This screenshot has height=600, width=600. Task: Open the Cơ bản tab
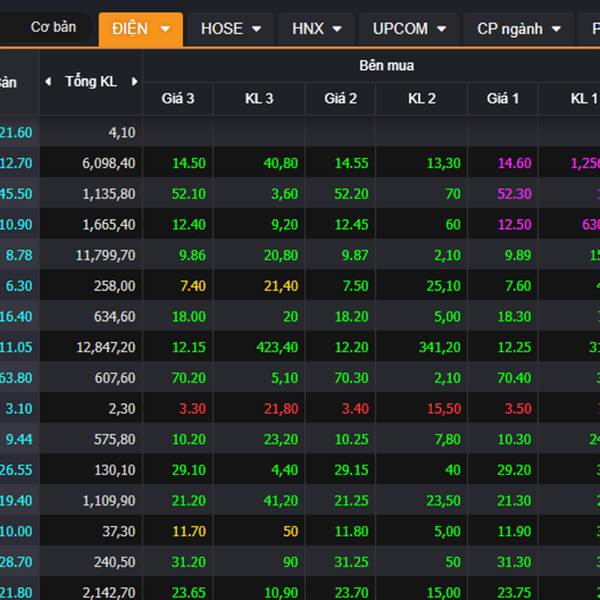[x=53, y=28]
